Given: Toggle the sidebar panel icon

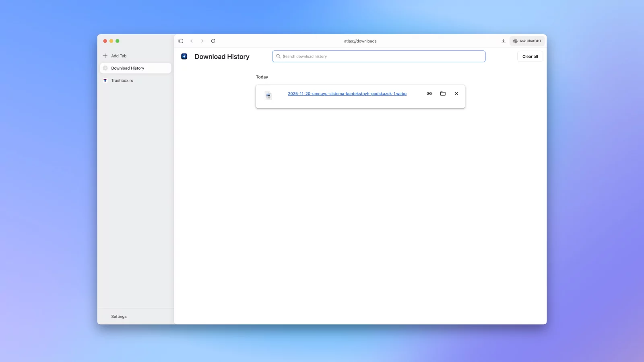Looking at the screenshot, I should click(181, 41).
